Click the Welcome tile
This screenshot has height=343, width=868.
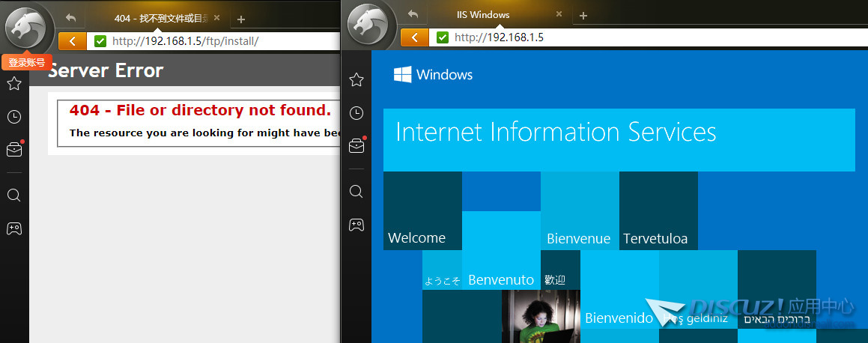point(423,210)
